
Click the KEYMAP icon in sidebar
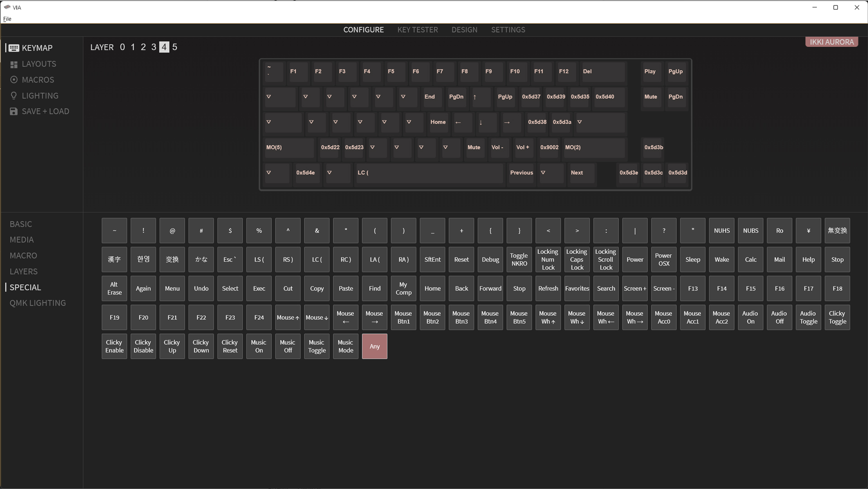pyautogui.click(x=13, y=47)
